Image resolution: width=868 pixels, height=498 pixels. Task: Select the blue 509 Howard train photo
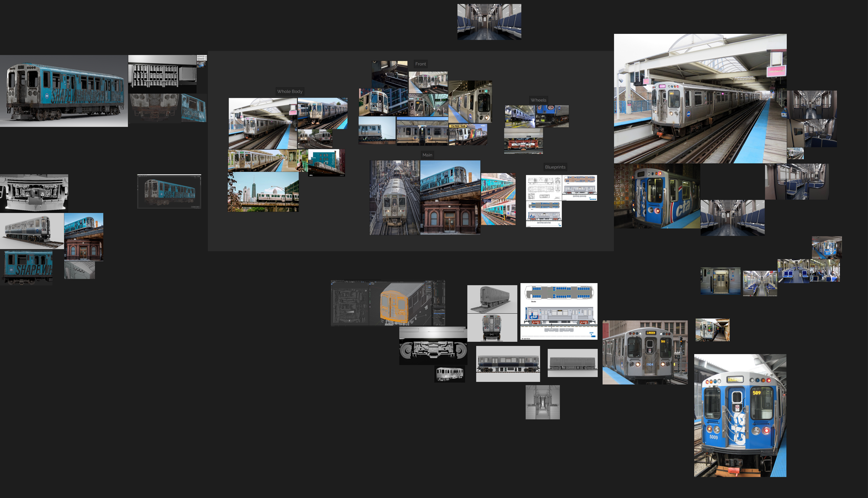coord(740,415)
